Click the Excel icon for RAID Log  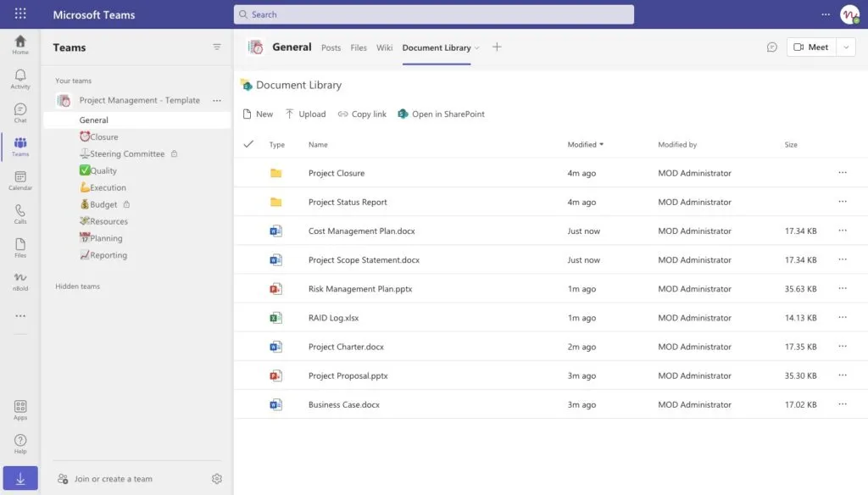click(275, 318)
